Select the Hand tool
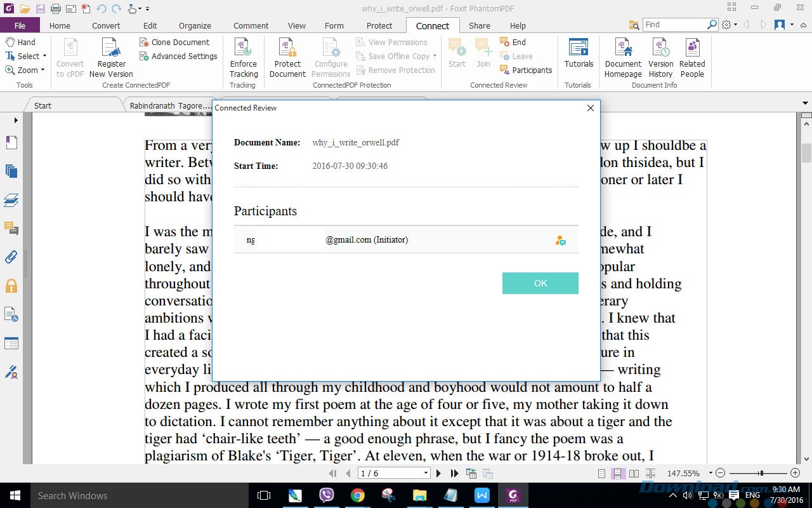This screenshot has width=812, height=508. pyautogui.click(x=20, y=42)
